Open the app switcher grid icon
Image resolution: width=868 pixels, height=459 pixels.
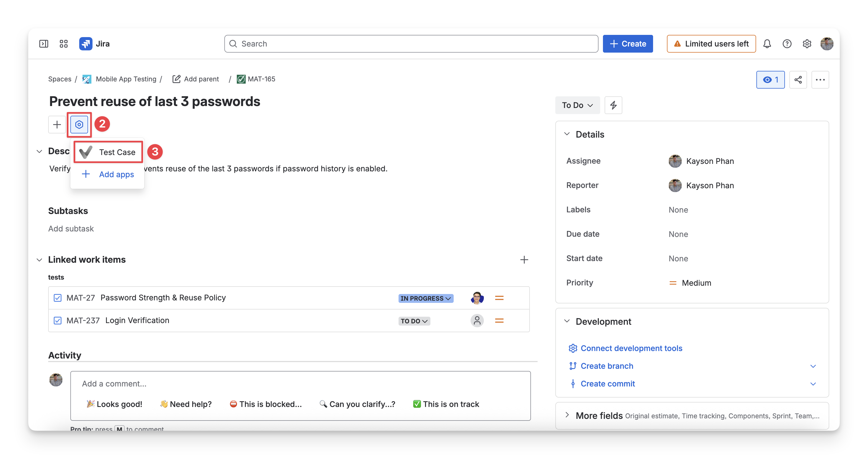click(64, 44)
